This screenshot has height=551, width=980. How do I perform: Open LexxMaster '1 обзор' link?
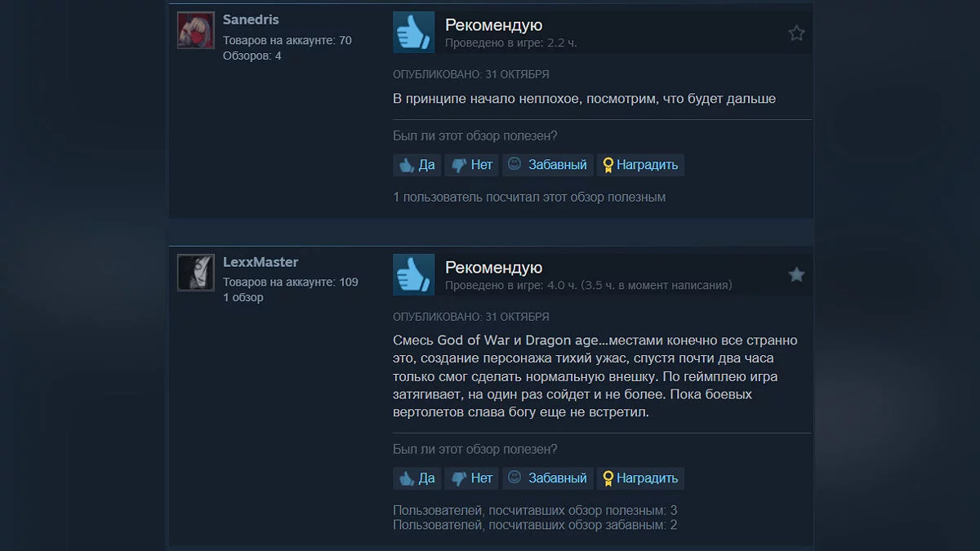[x=243, y=297]
